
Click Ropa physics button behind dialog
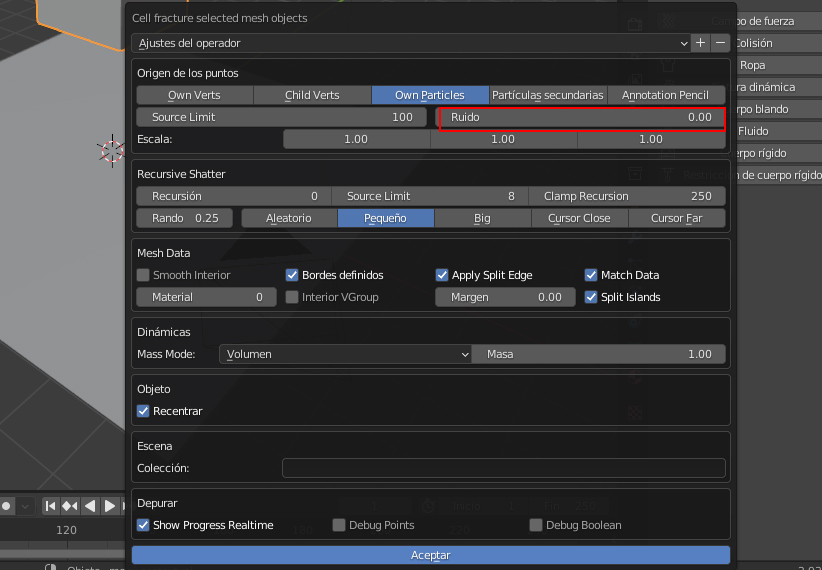click(x=753, y=65)
